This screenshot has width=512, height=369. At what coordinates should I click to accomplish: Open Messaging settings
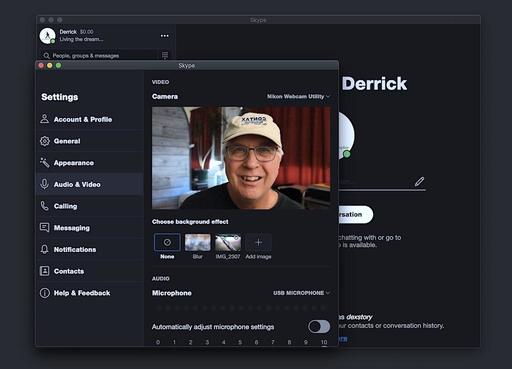[x=90, y=228]
